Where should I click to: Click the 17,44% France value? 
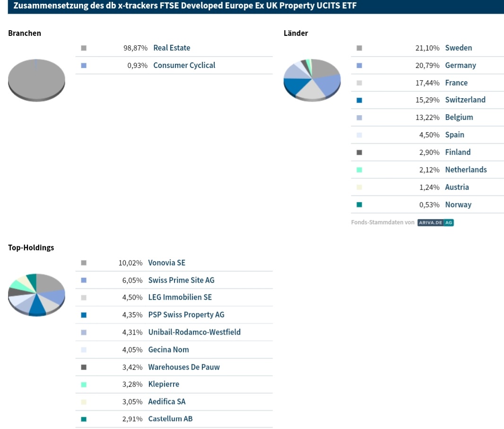(427, 83)
